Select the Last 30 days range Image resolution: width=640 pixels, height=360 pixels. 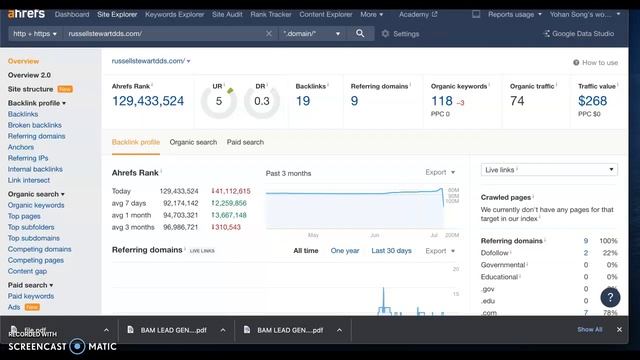coord(391,251)
